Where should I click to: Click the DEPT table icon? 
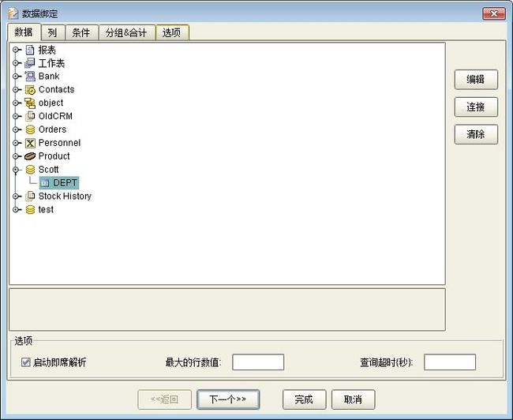(45, 183)
